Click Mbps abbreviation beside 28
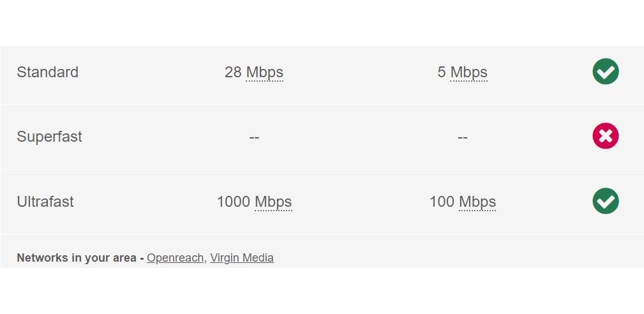This screenshot has height=314, width=644. 264,73
